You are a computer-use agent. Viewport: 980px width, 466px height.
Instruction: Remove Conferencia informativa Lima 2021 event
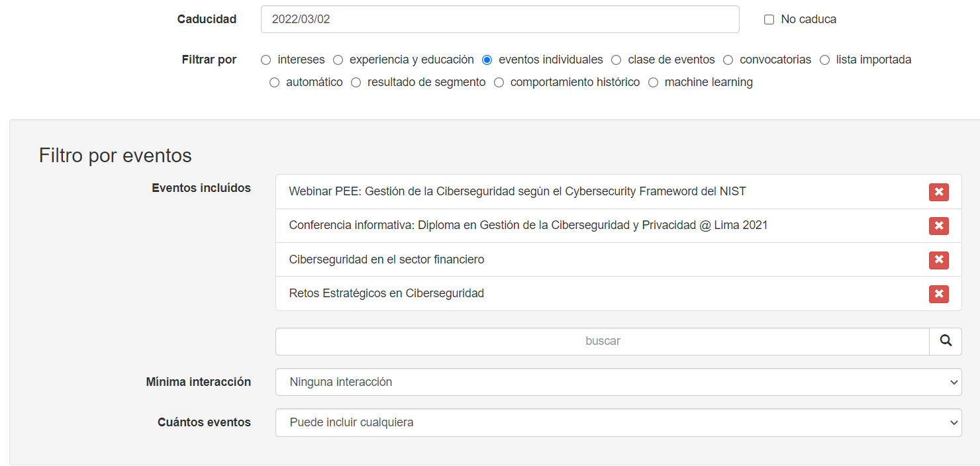pos(938,226)
